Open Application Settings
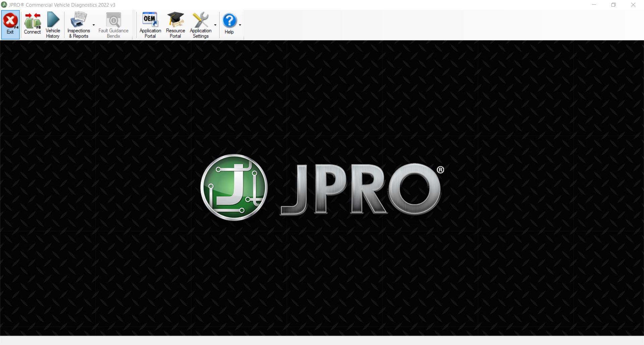The image size is (644, 345). (201, 25)
